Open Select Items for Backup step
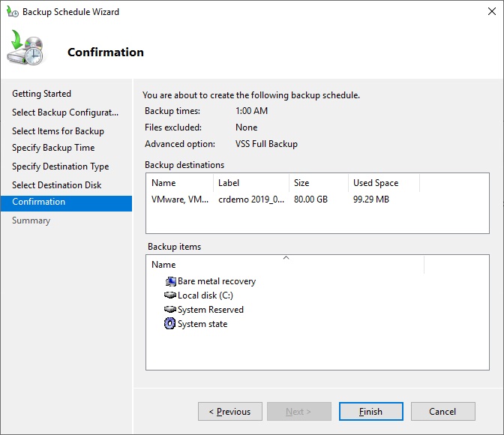Image resolution: width=504 pixels, height=435 pixels. click(x=58, y=131)
